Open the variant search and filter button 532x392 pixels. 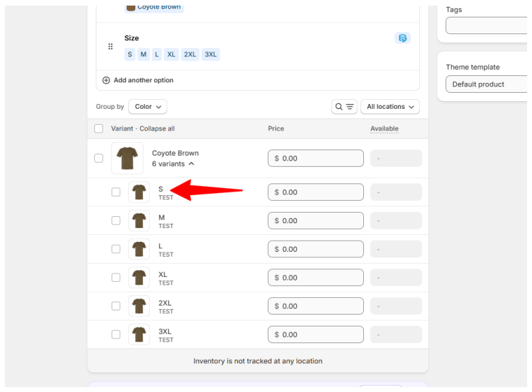tap(344, 107)
